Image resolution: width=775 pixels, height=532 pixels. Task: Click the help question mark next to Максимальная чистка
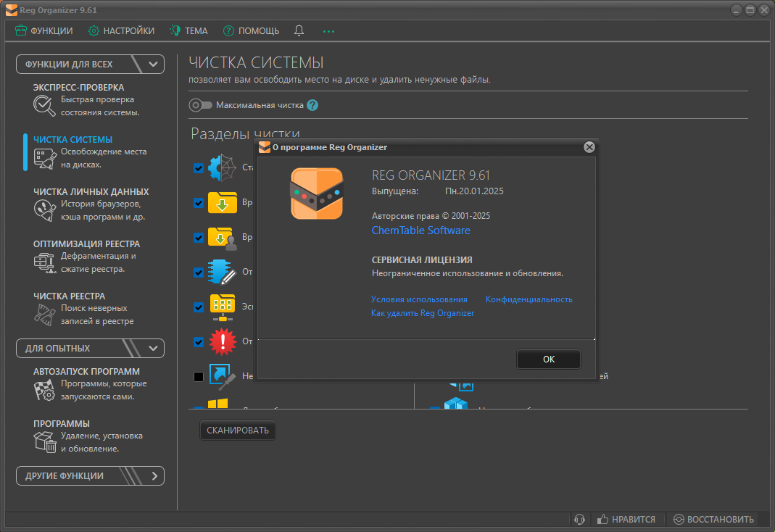(312, 105)
